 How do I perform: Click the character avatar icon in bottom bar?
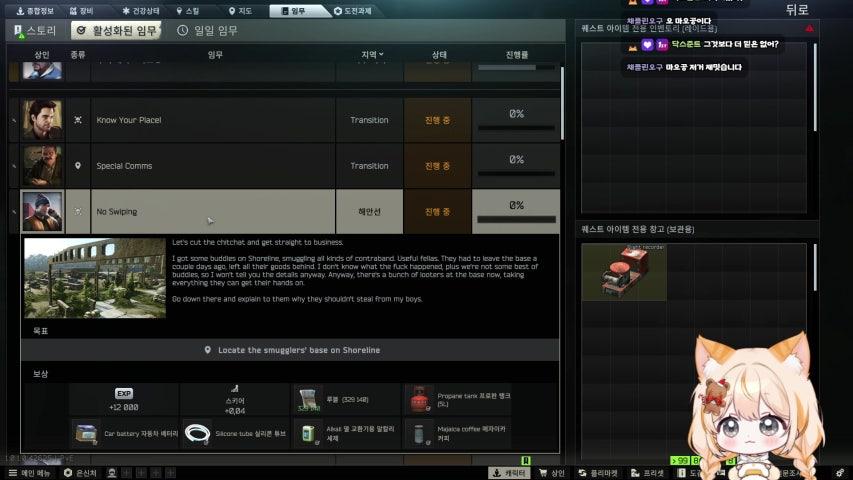pyautogui.click(x=112, y=473)
